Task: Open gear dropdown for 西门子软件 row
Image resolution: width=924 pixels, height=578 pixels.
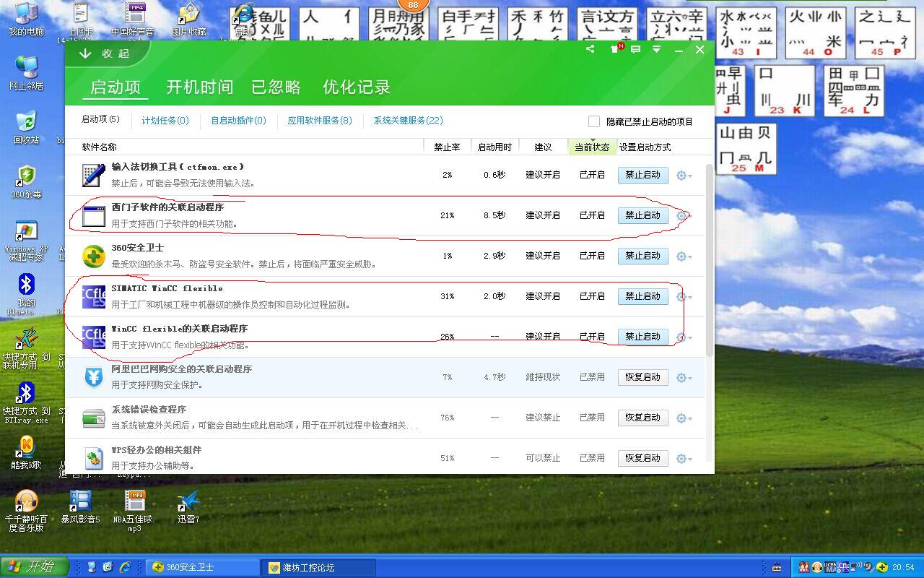Action: pos(684,216)
